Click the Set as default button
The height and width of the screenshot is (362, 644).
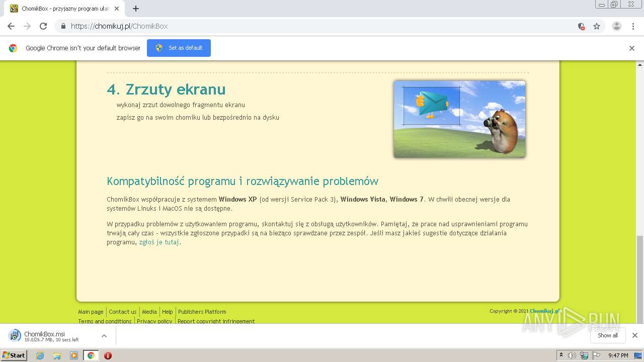coord(179,48)
